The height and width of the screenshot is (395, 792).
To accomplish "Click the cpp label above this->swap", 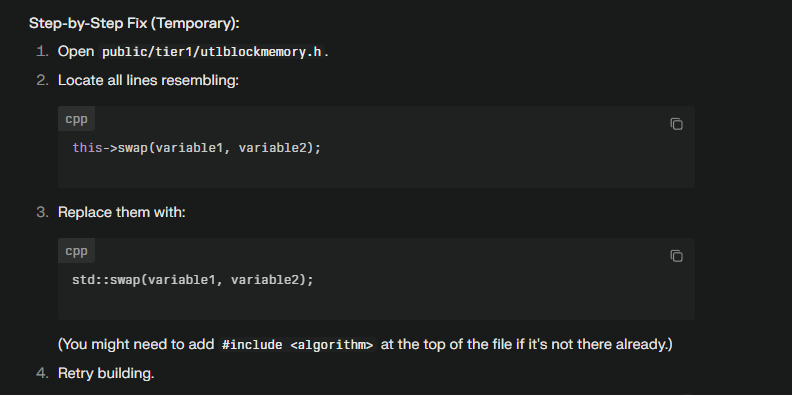I will [x=76, y=119].
